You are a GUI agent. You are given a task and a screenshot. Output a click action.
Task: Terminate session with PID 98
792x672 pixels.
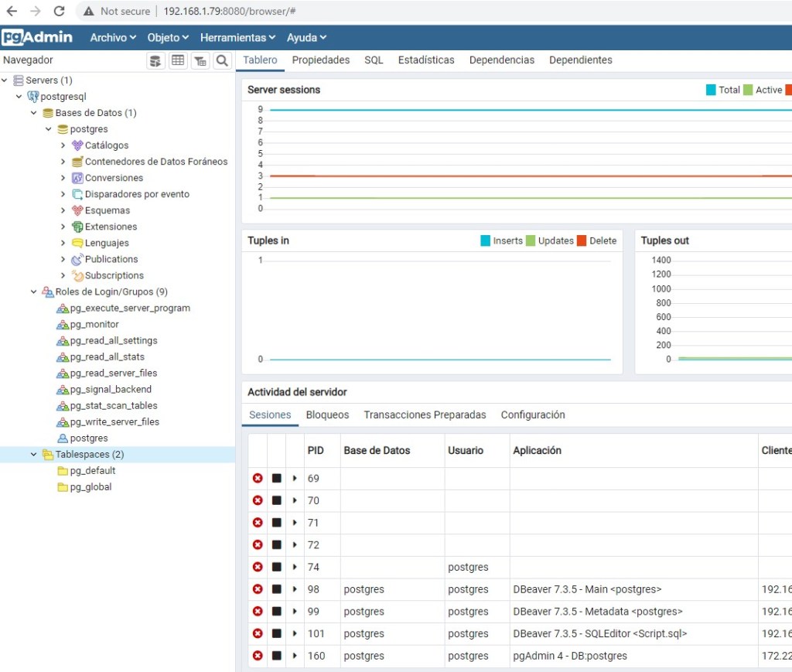point(258,589)
